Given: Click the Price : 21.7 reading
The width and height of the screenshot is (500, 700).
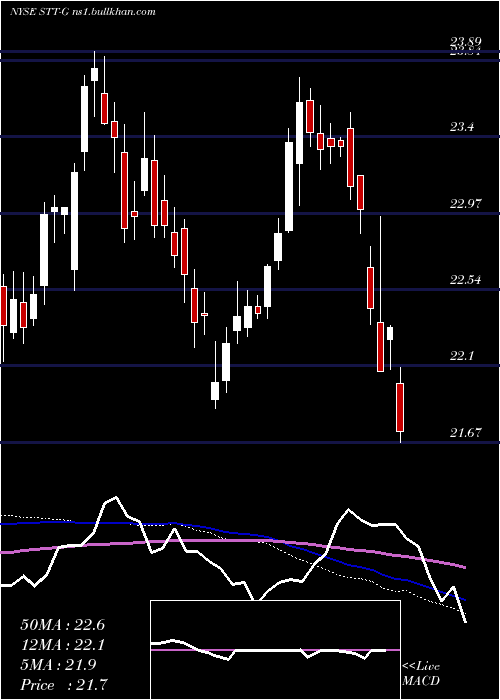Looking at the screenshot, I should [64, 685].
